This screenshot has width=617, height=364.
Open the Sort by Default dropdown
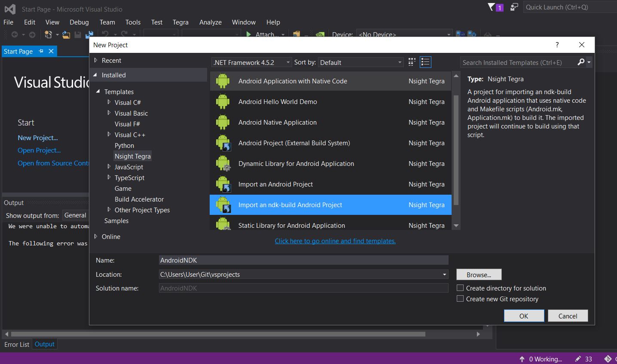(x=399, y=62)
